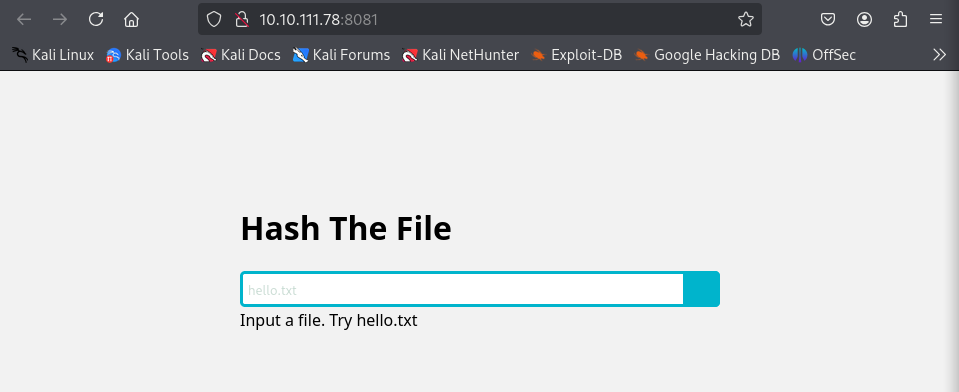Screen dimensions: 959x392
Task: Click the browser Forward arrow
Action: pos(60,20)
